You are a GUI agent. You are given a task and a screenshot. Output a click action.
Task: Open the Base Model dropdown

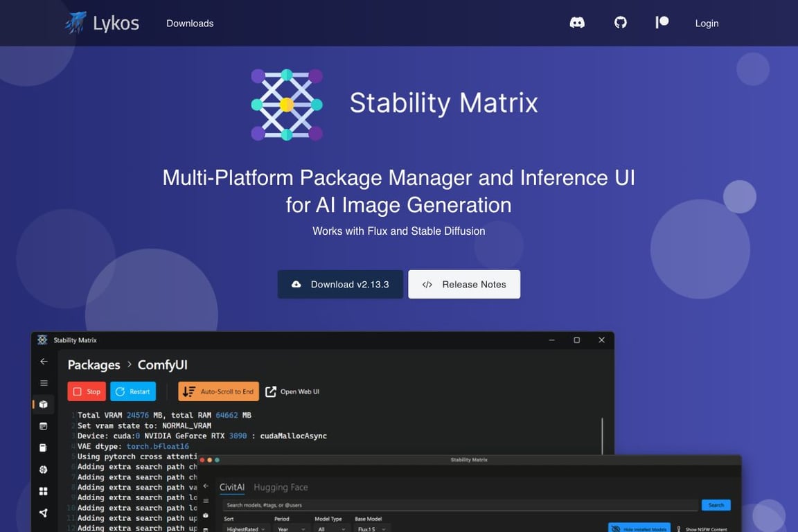[x=372, y=529]
